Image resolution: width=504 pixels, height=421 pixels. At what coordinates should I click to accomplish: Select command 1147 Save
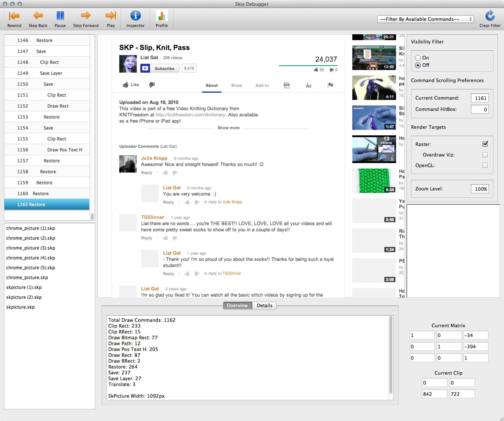click(x=47, y=51)
